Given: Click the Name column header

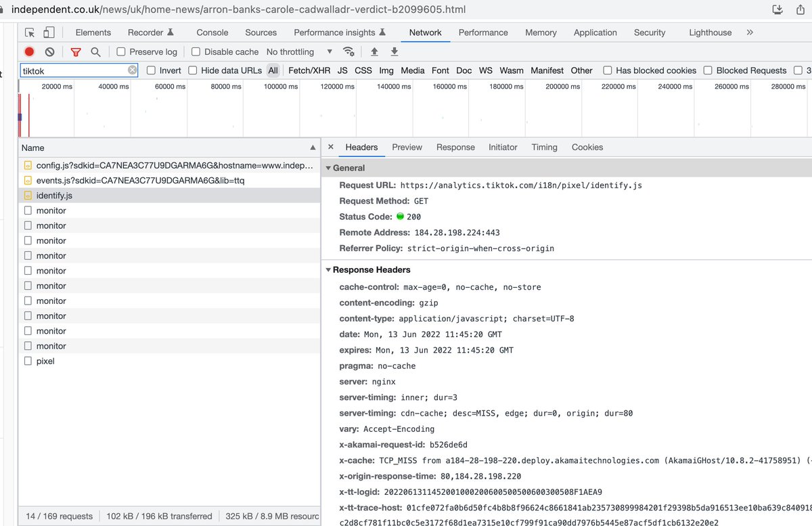Looking at the screenshot, I should click(169, 148).
